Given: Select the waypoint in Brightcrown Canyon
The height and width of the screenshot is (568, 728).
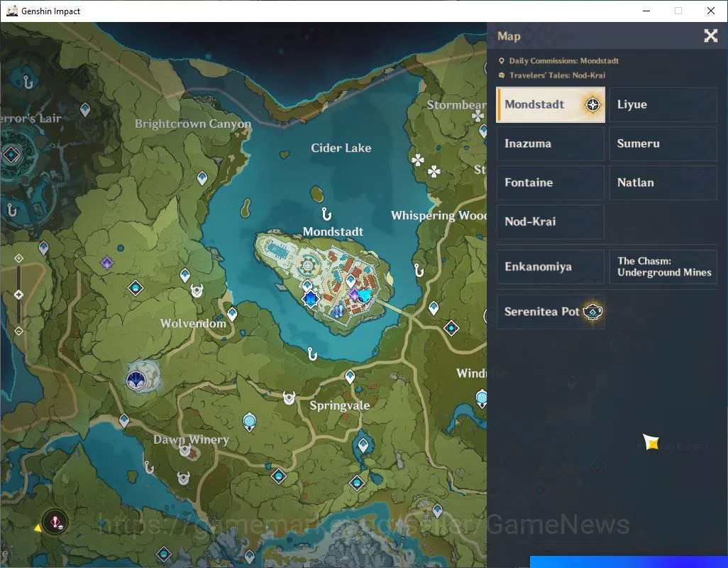Looking at the screenshot, I should point(202,178).
